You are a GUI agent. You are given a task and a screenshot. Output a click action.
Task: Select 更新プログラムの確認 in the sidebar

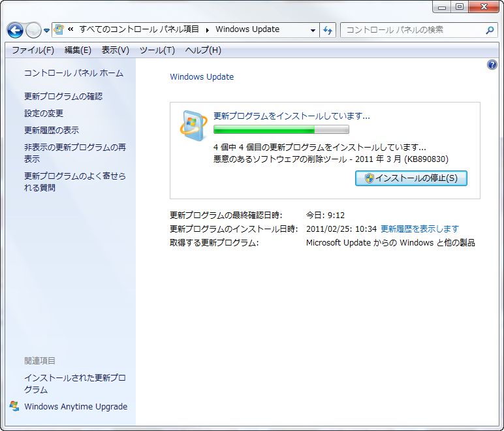[x=63, y=96]
